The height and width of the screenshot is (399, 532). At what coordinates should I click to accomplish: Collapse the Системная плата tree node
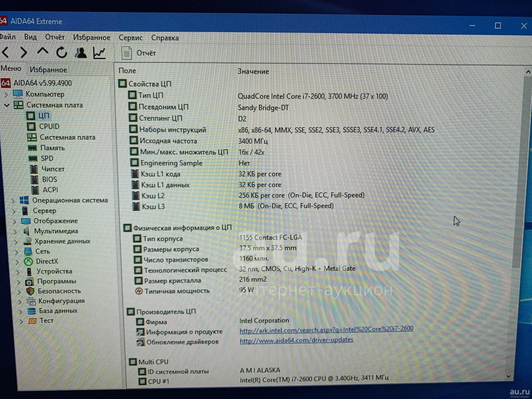(x=7, y=105)
